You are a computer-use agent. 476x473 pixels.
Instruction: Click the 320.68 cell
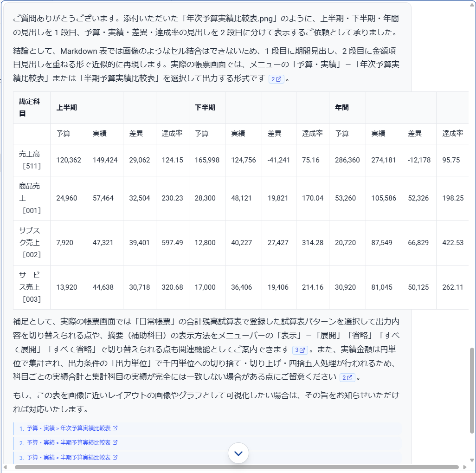173,287
